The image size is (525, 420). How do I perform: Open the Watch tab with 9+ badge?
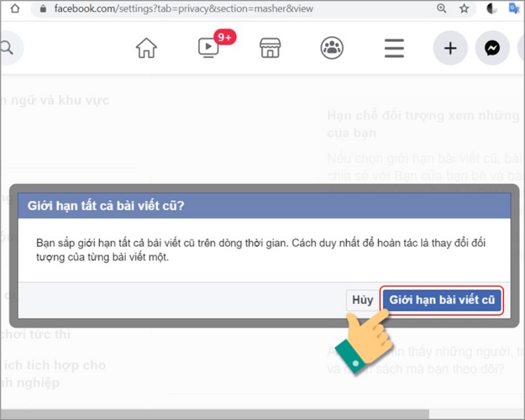click(x=209, y=47)
